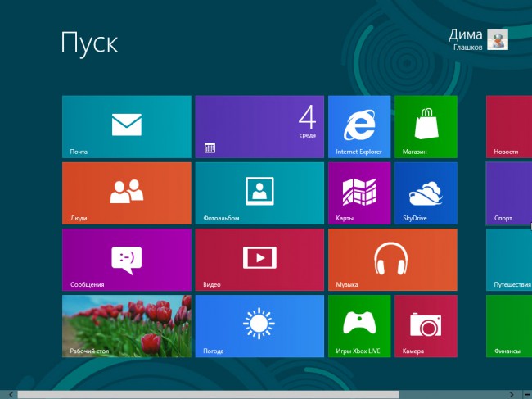Open the Погода weather tile

pyautogui.click(x=259, y=326)
